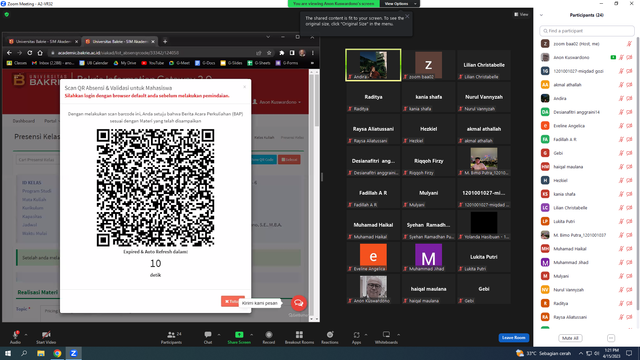This screenshot has height=360, width=640.
Task: Open the G-Docs bookmark
Action: tap(205, 63)
